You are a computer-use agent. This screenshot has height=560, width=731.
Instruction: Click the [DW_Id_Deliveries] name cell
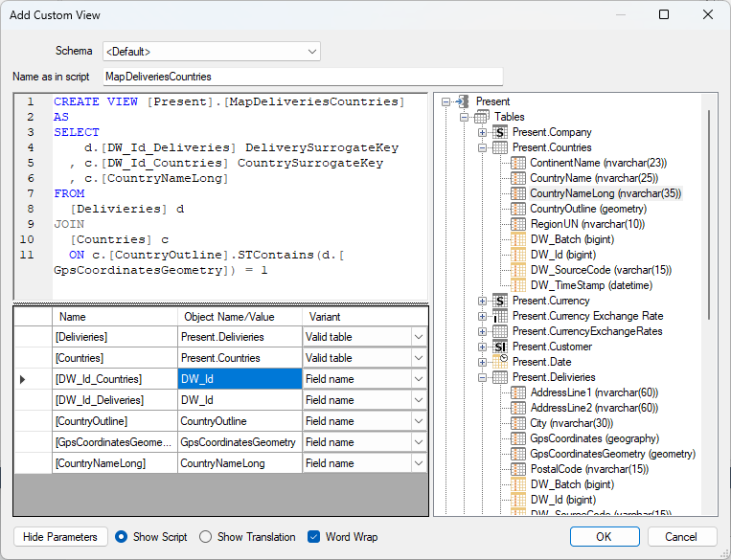(x=115, y=400)
